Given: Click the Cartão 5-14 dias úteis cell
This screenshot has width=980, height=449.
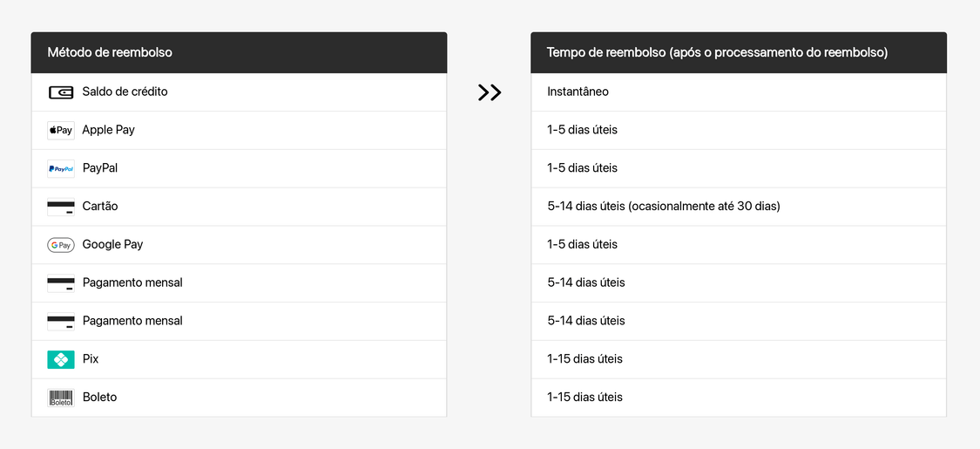Looking at the screenshot, I should pos(739,207).
